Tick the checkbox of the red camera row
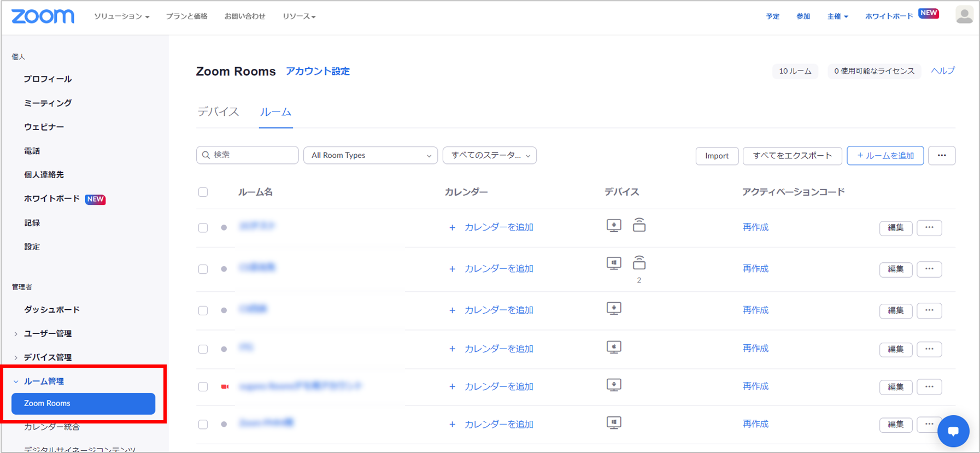 pyautogui.click(x=203, y=386)
